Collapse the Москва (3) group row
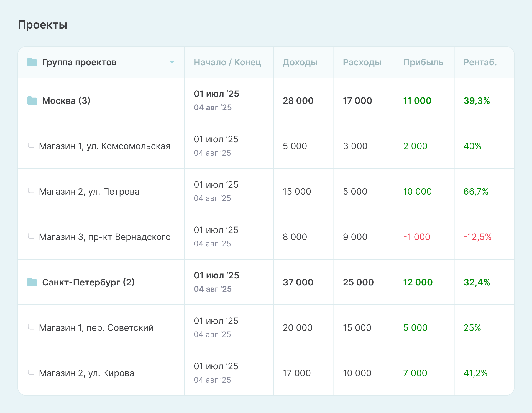Image resolution: width=532 pixels, height=413 pixels. 66,100
